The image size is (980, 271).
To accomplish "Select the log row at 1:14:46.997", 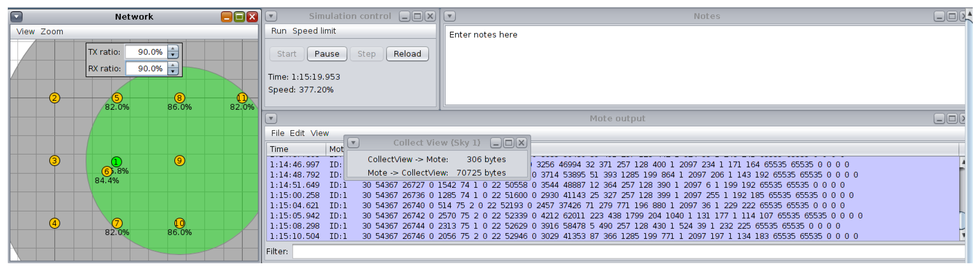I will pyautogui.click(x=613, y=165).
